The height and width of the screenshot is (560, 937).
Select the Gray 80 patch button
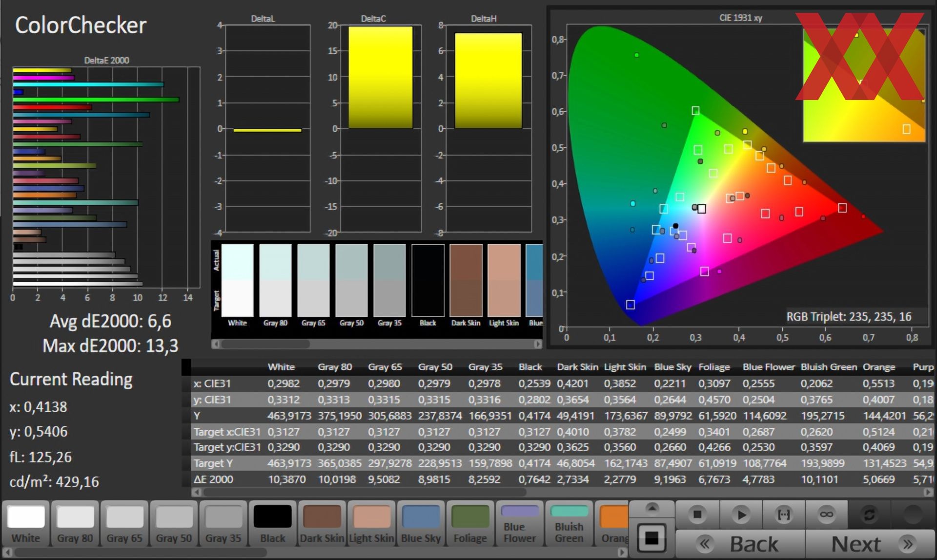(75, 524)
